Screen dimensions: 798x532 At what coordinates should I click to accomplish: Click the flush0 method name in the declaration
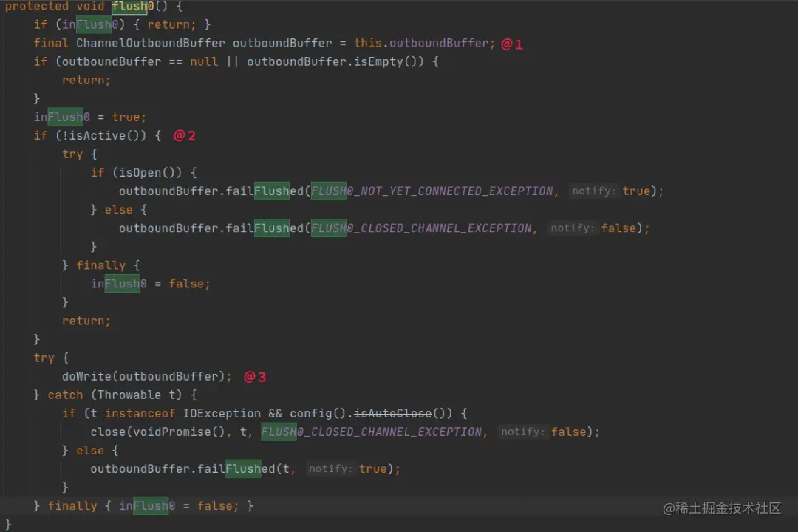(x=133, y=6)
